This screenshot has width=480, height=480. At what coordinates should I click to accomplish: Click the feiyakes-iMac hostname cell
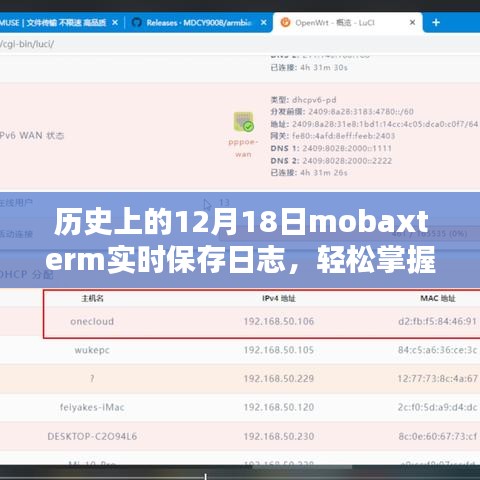pos(92,407)
